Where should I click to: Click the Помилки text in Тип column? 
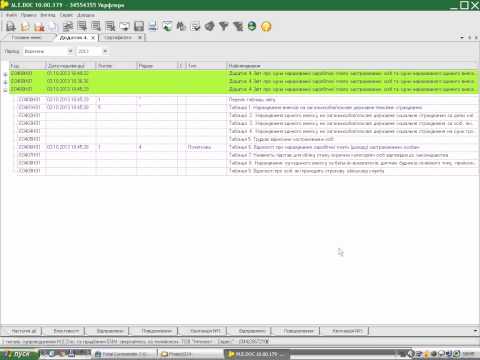[x=199, y=147]
